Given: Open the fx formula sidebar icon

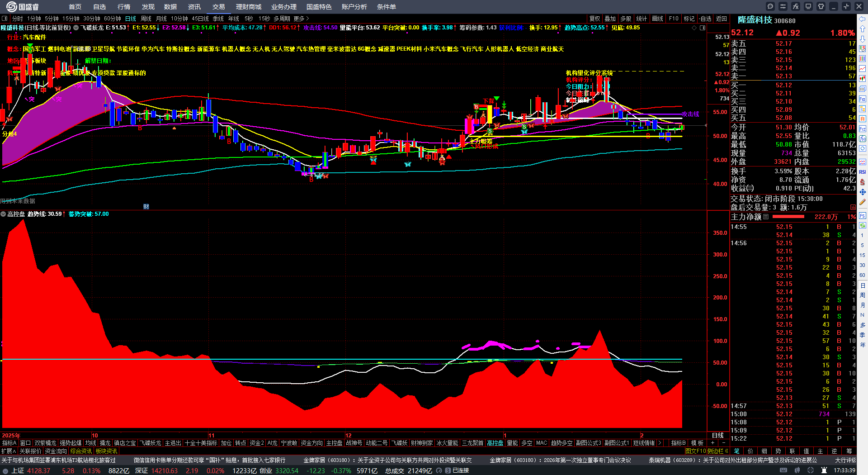Looking at the screenshot, I should pos(863,139).
